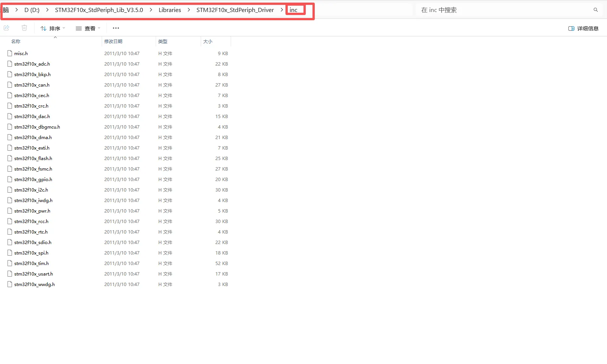The image size is (607, 364).
Task: Click the 15 KB size of dac.h
Action: tap(222, 117)
